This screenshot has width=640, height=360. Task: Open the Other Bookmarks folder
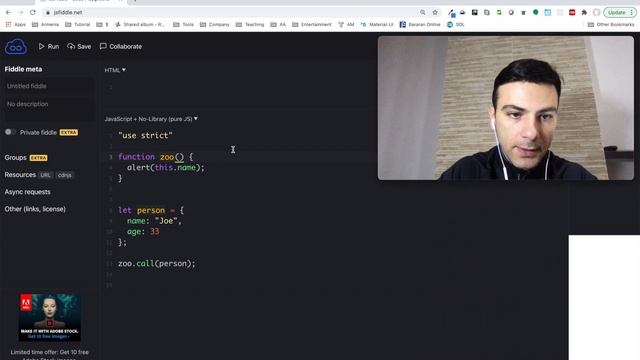[x=611, y=24]
